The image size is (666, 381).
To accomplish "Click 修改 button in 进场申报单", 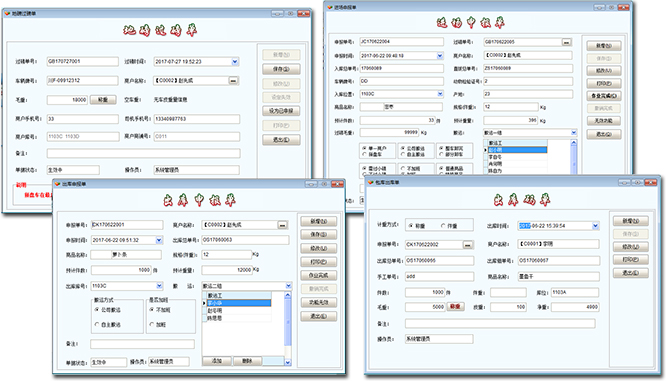I will coord(604,71).
